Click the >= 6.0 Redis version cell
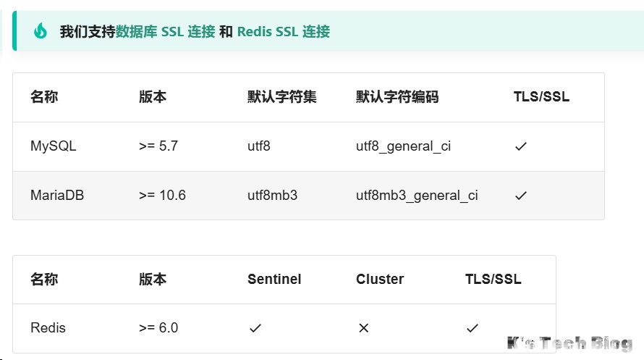Viewport: 644px width, 360px height. coord(158,328)
